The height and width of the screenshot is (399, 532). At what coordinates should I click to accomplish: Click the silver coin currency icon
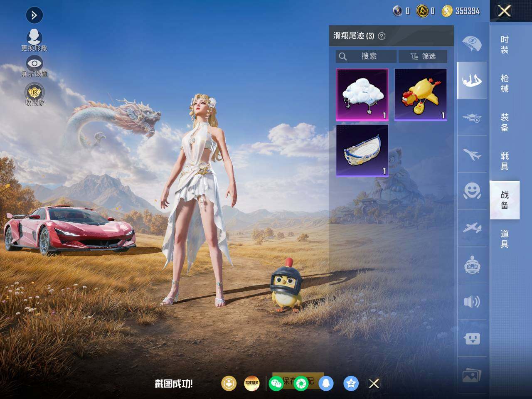tap(397, 11)
